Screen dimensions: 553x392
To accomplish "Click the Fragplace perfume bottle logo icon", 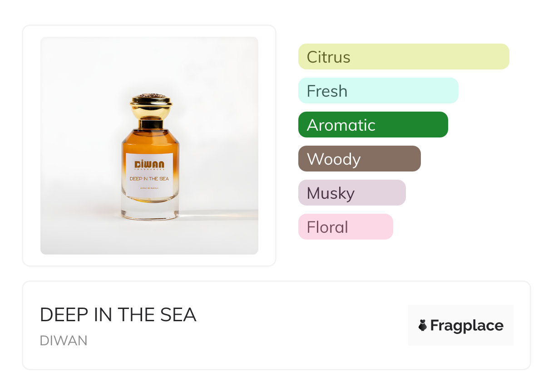I will click(x=423, y=325).
